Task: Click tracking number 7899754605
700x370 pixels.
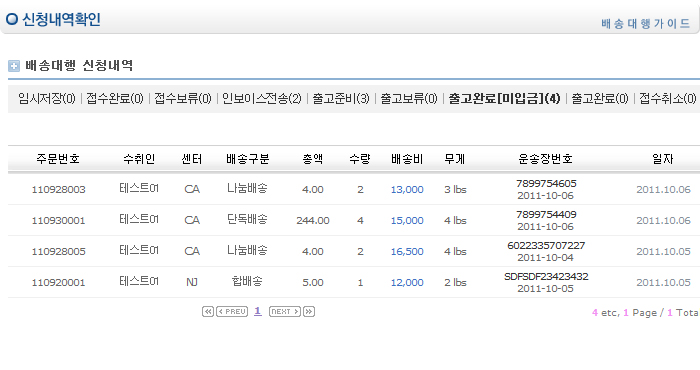Action: (546, 183)
